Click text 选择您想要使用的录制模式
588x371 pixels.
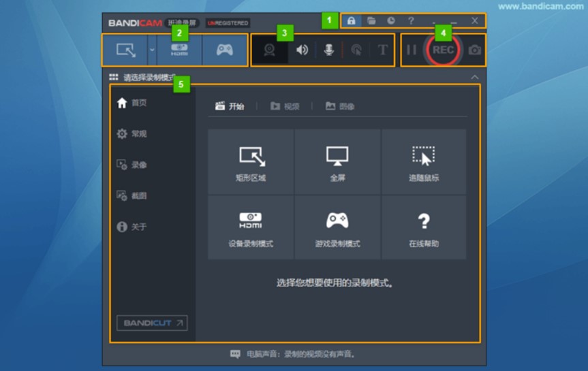pyautogui.click(x=335, y=283)
